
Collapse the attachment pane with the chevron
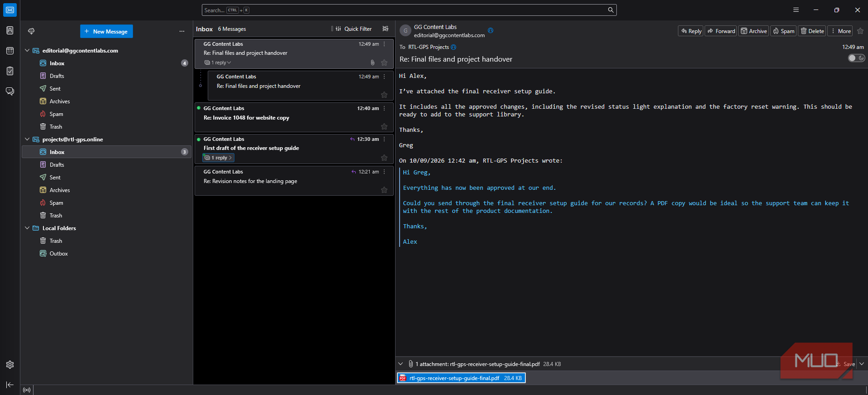401,364
